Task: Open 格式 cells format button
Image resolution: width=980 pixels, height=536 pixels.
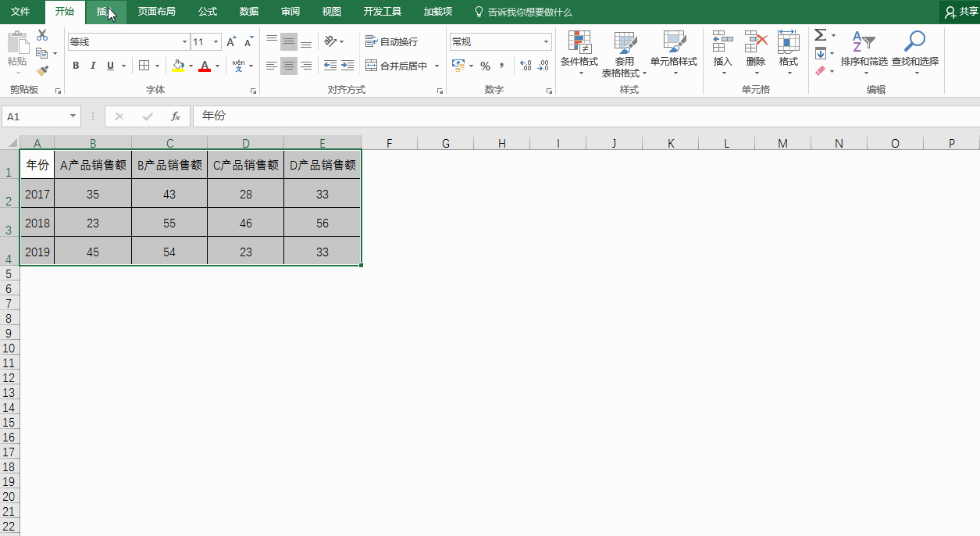Action: coord(789,53)
